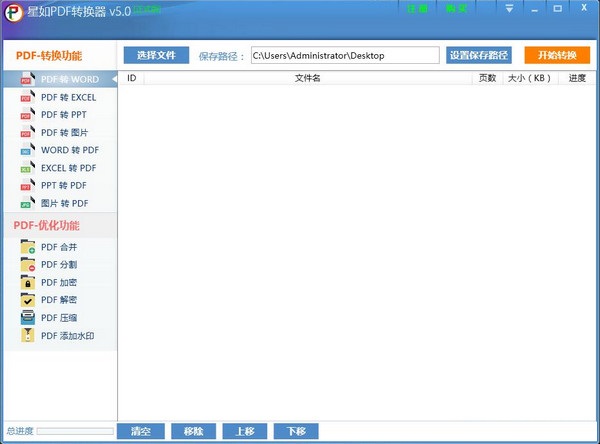Click the ID column header

coord(132,78)
